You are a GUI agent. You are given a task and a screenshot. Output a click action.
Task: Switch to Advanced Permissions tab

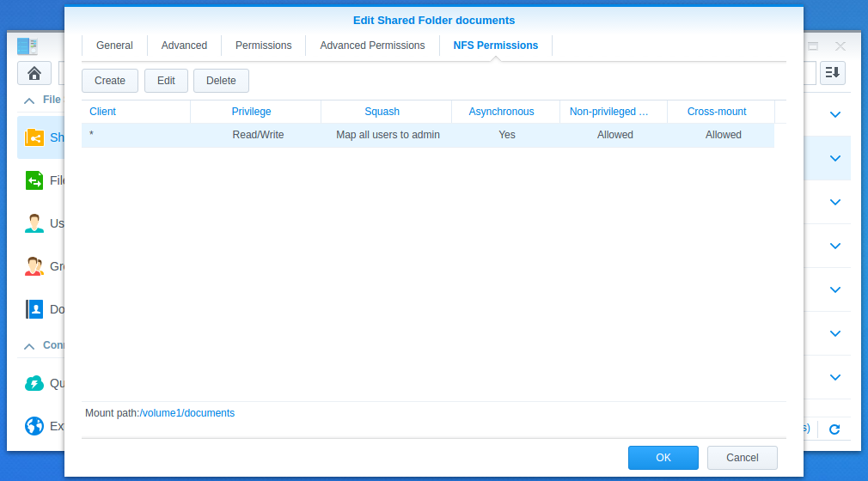[372, 46]
